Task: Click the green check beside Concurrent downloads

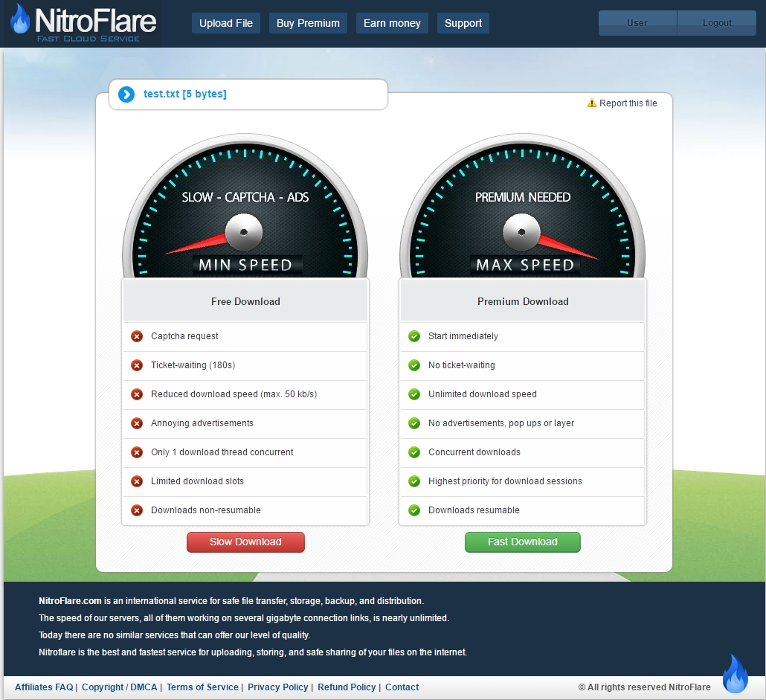Action: click(414, 452)
